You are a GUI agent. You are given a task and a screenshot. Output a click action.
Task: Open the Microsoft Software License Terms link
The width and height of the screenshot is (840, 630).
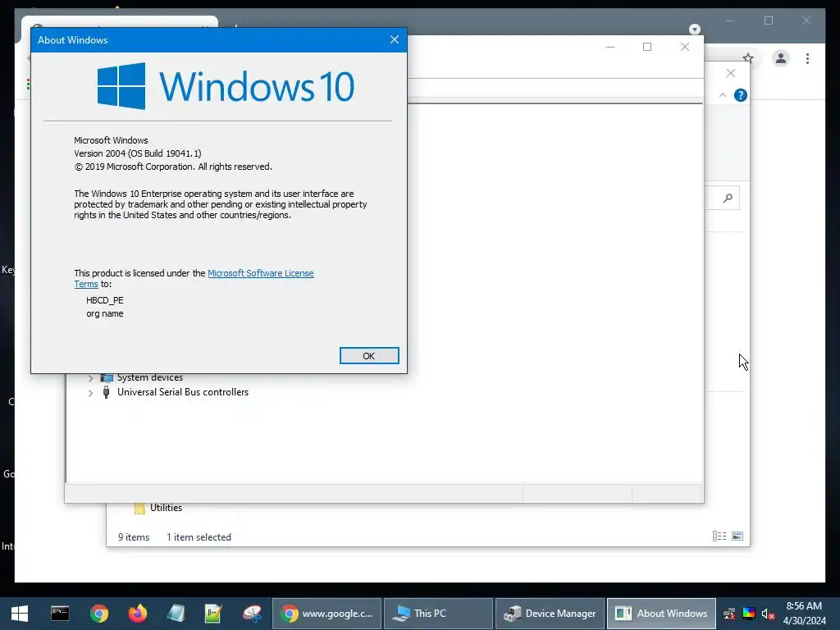(260, 273)
